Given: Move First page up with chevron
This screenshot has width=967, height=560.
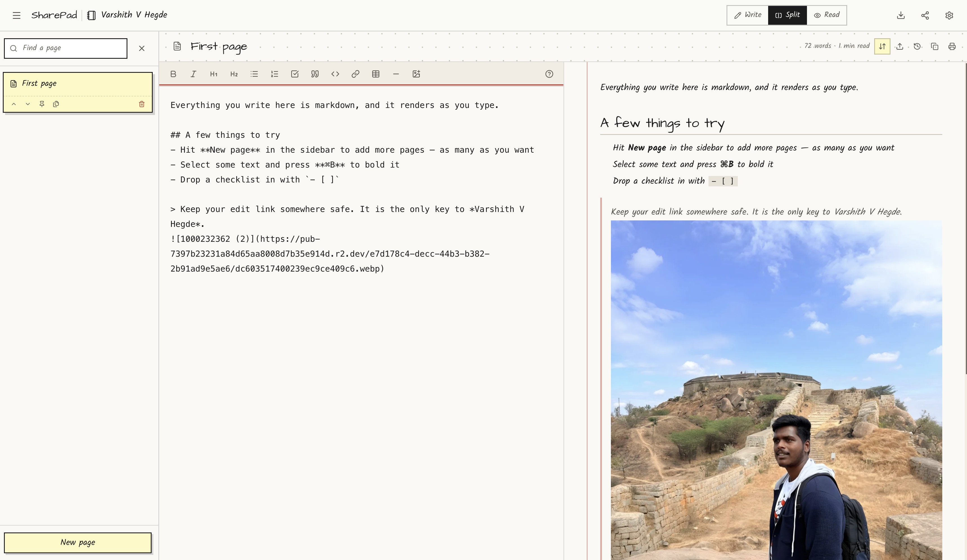Looking at the screenshot, I should pos(14,104).
